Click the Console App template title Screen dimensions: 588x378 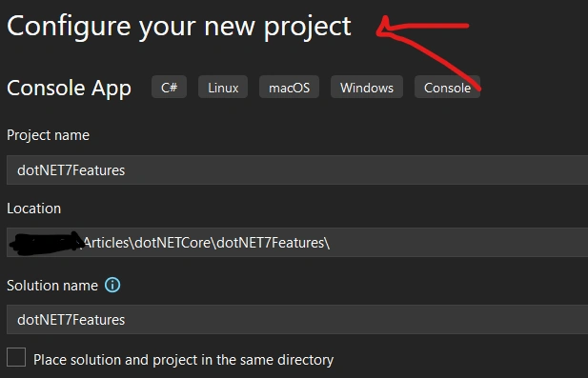click(x=69, y=88)
